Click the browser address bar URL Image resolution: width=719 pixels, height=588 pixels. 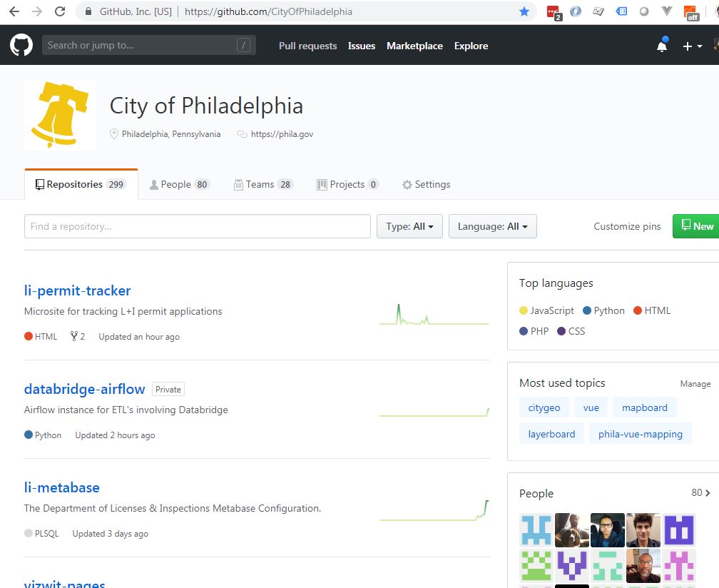tap(268, 11)
